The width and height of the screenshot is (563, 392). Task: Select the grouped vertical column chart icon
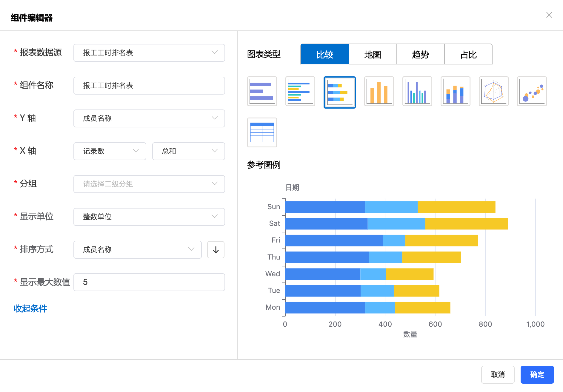(417, 91)
